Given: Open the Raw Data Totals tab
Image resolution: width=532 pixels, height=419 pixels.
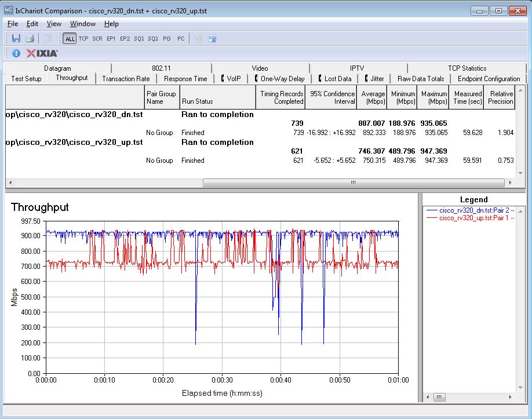Looking at the screenshot, I should click(421, 79).
